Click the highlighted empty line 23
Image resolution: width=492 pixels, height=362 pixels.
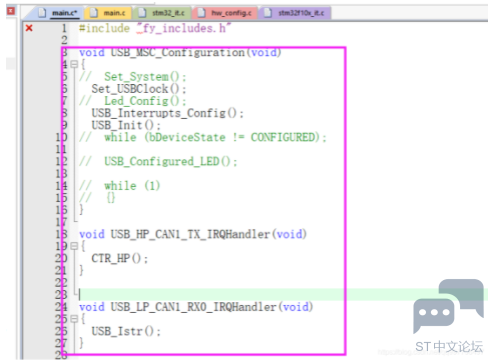tap(283, 295)
